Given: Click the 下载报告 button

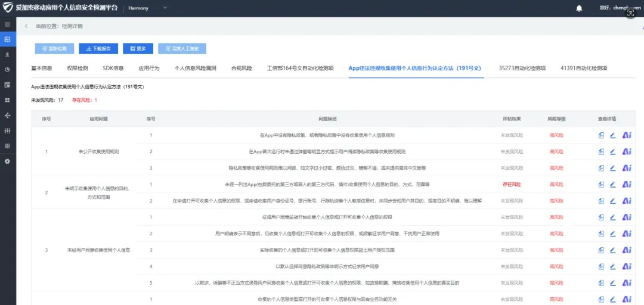Looking at the screenshot, I should point(98,49).
